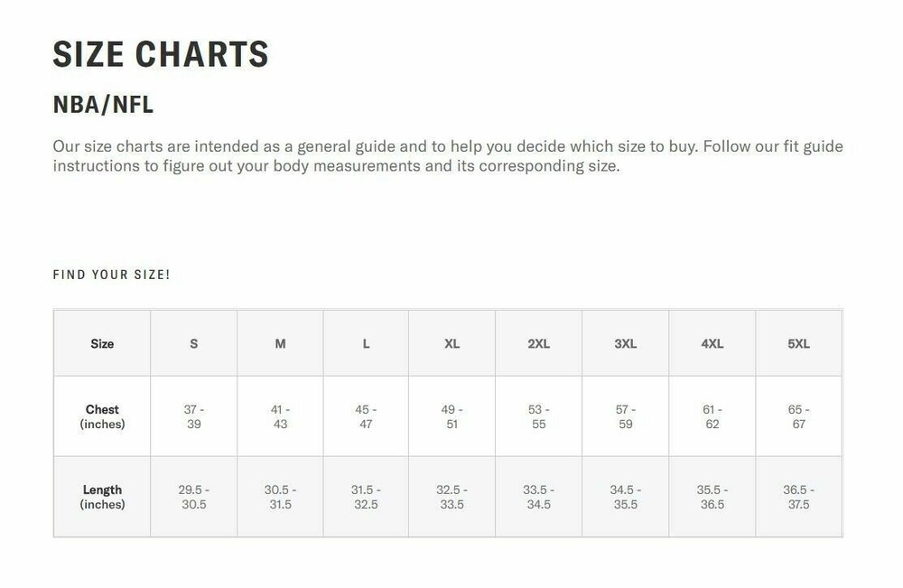Screen dimensions: 903x588
Task: Select the 2XL size column header
Action: click(x=538, y=344)
